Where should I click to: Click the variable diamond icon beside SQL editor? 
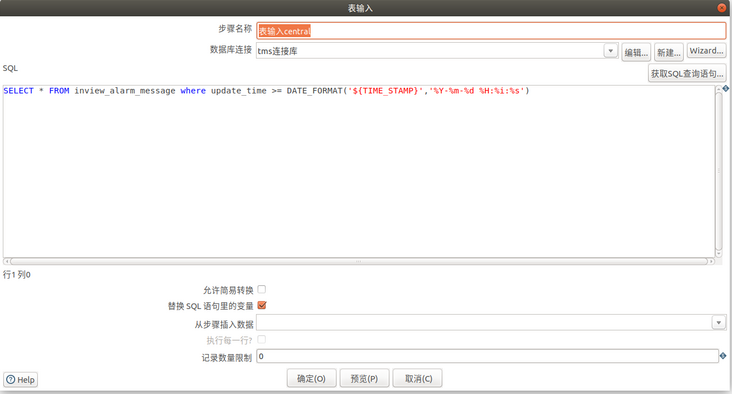click(x=725, y=88)
